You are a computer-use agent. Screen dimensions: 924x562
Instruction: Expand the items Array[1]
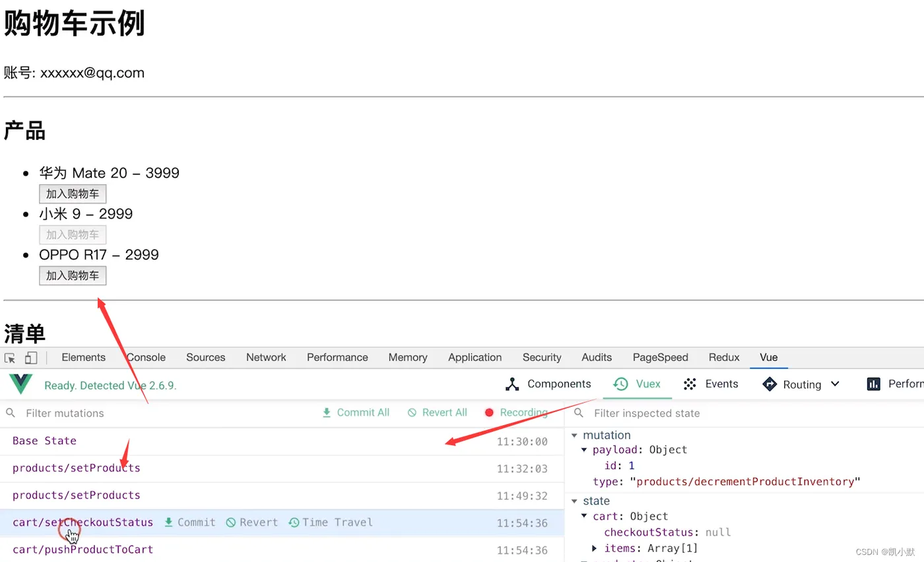point(595,548)
